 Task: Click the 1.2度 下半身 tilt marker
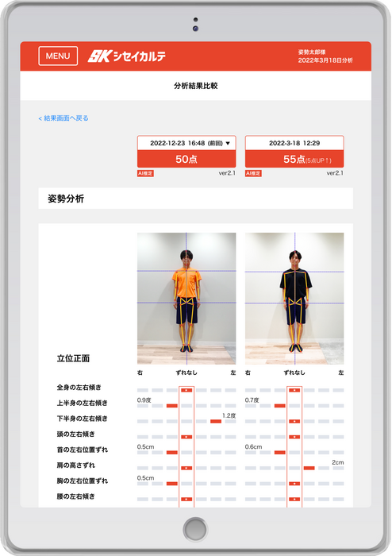click(216, 421)
